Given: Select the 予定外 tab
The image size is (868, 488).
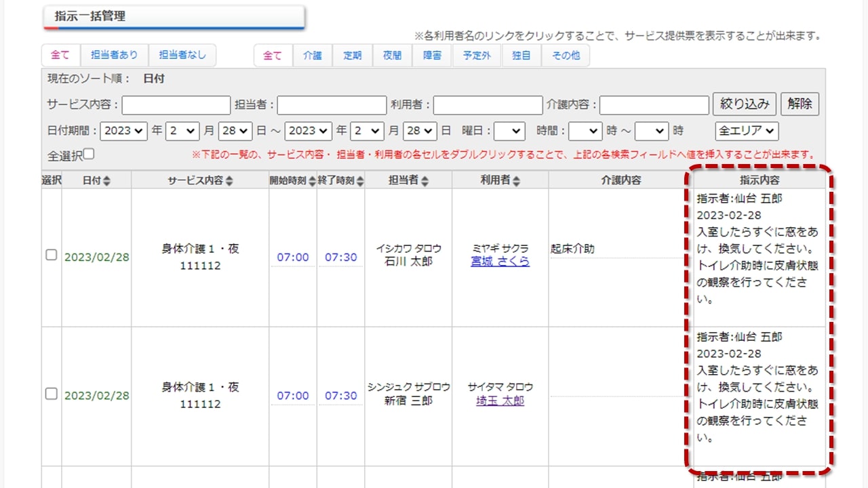Looking at the screenshot, I should click(x=477, y=56).
